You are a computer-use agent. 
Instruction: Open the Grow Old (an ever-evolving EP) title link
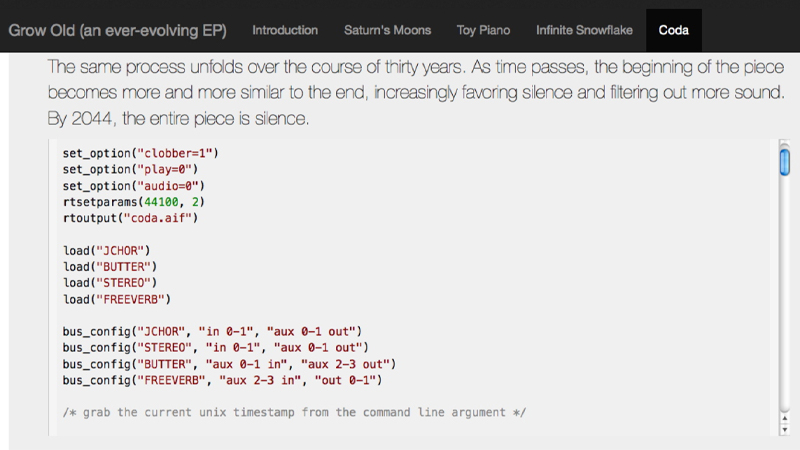coord(117,31)
